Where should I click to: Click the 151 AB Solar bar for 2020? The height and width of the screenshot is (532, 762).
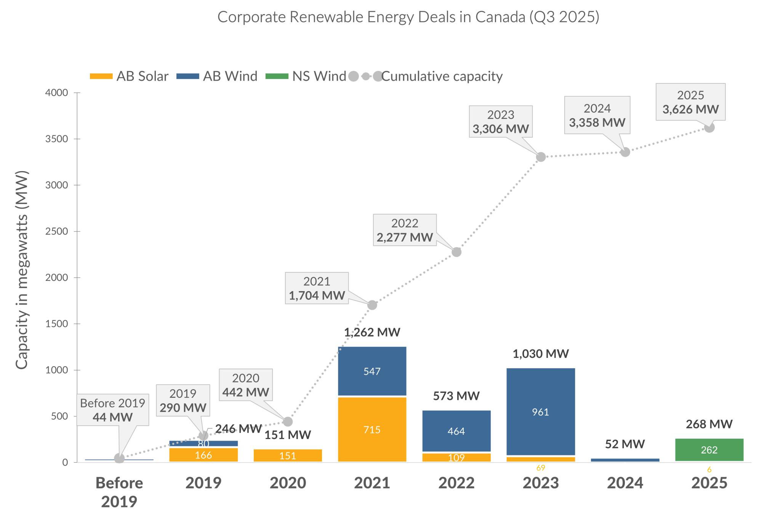288,456
